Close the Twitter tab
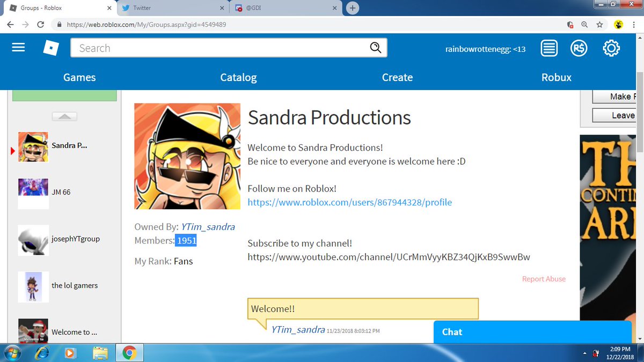 221,8
